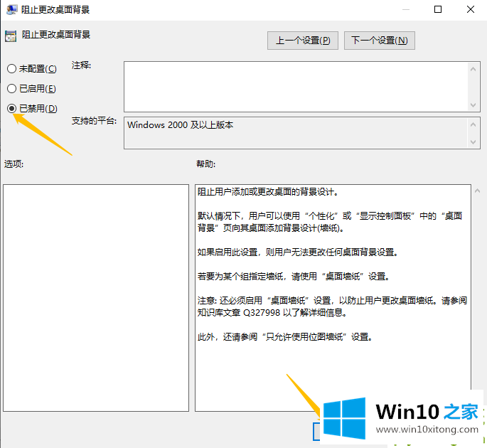Select the 已禁用 (Disabled) radio button
This screenshot has width=487, height=448.
point(11,108)
